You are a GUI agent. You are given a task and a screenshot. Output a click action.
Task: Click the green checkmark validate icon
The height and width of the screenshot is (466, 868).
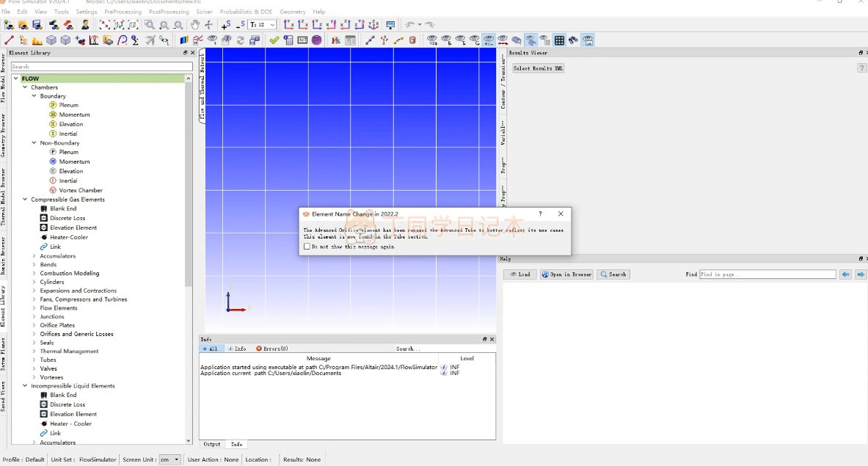click(x=274, y=40)
